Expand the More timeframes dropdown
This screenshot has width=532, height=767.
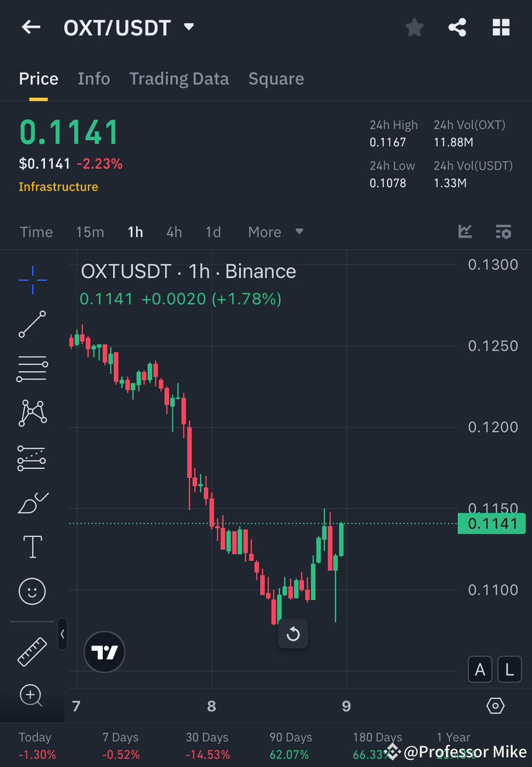276,232
